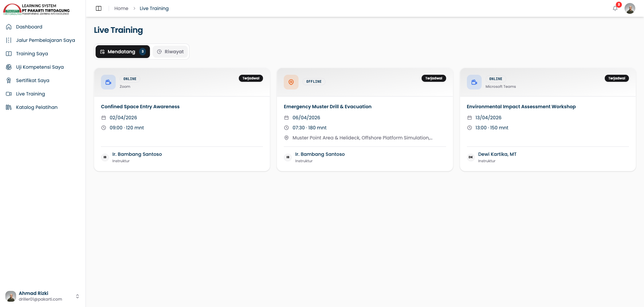
Task: Click the Zoom video icon on Confined Space card
Action: (108, 82)
